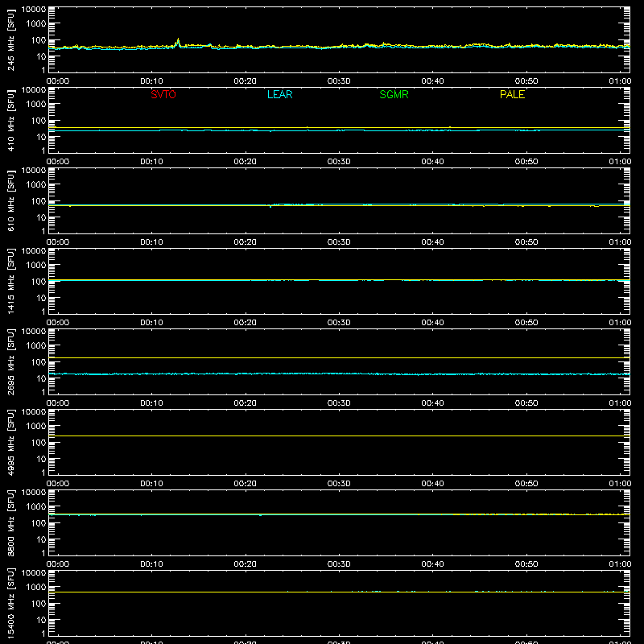Viewport: 644px width, 644px height.
Task: Click the cyan LEAR station legend label
Action: pos(279,94)
